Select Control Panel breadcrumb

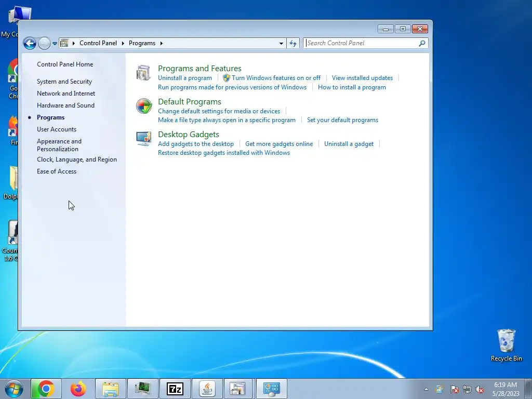tap(98, 43)
